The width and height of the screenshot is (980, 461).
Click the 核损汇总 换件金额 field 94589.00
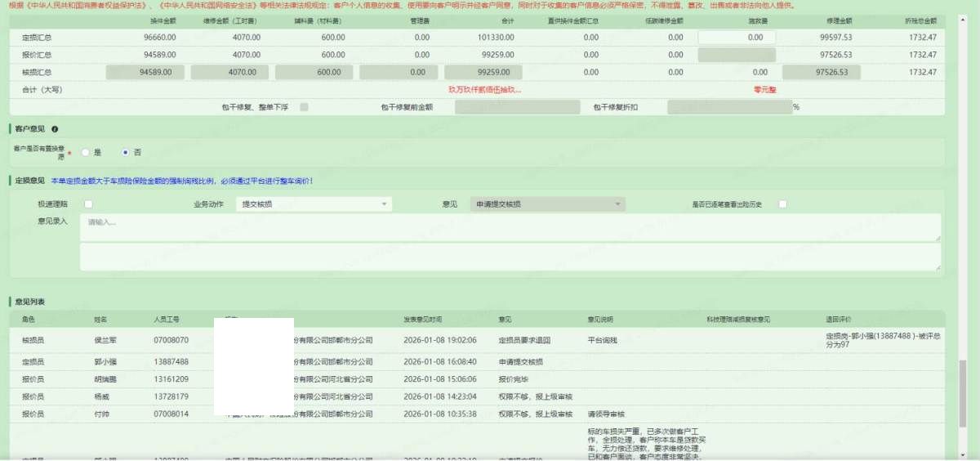[146, 72]
